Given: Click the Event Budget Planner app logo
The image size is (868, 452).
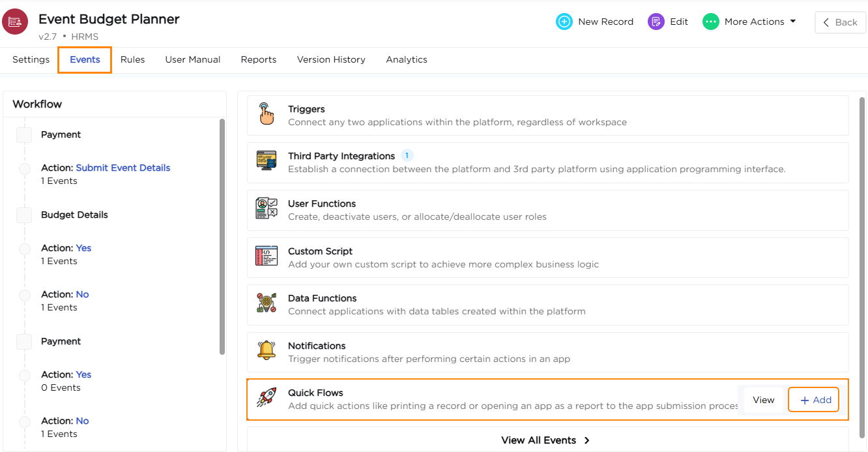Looking at the screenshot, I should click(15, 22).
